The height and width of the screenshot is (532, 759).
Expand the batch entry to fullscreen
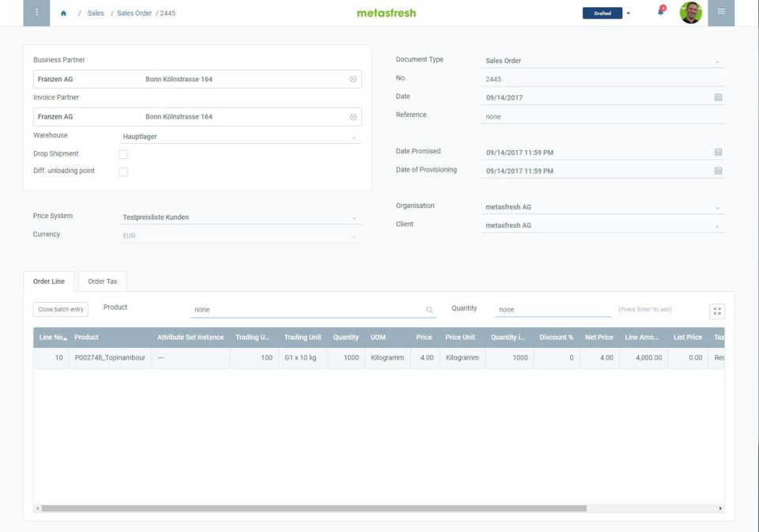click(717, 311)
